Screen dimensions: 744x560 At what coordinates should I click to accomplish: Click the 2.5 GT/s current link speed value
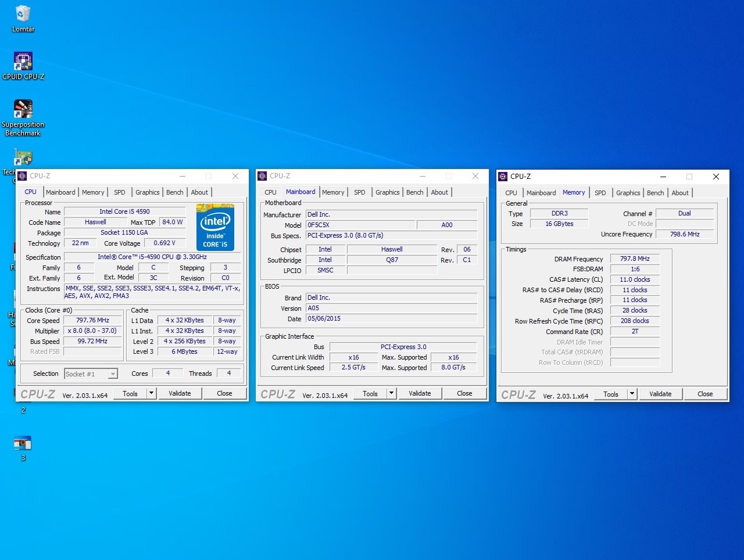(353, 367)
